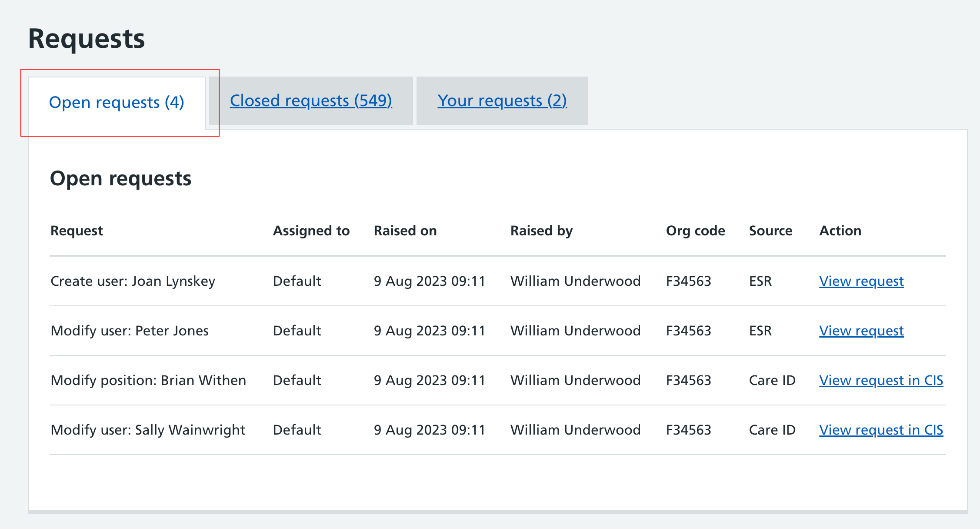
Task: Click Default in the Brian Withen row
Action: click(x=297, y=381)
